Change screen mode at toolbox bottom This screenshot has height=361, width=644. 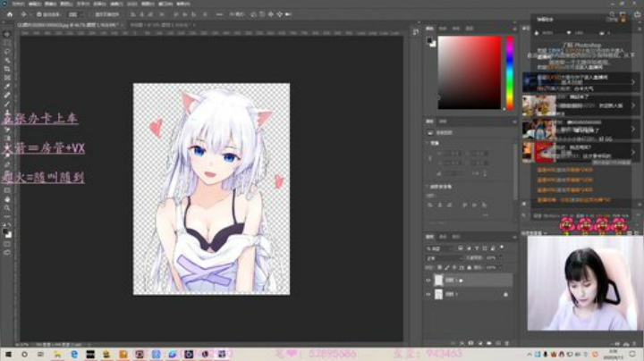click(7, 252)
